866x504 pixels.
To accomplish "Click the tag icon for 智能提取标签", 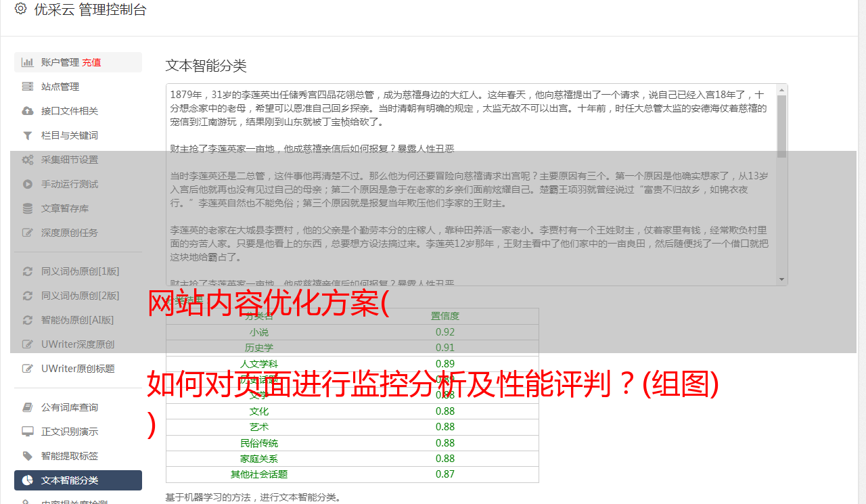I will pyautogui.click(x=28, y=456).
